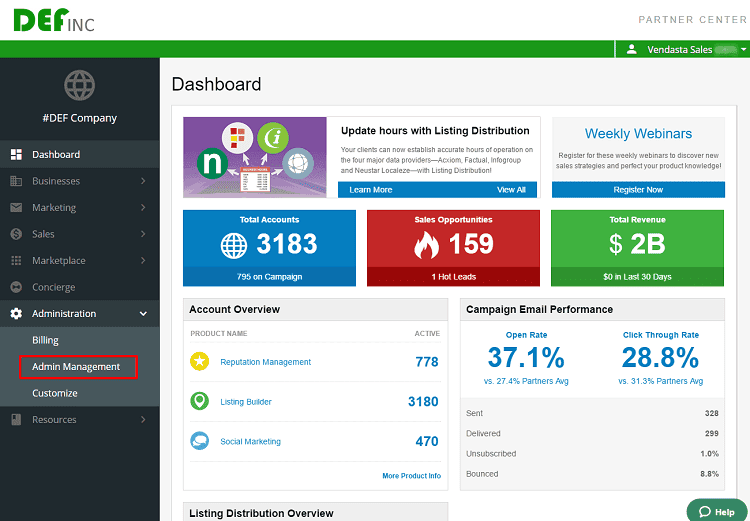Open the Listing Builder link

pos(246,402)
